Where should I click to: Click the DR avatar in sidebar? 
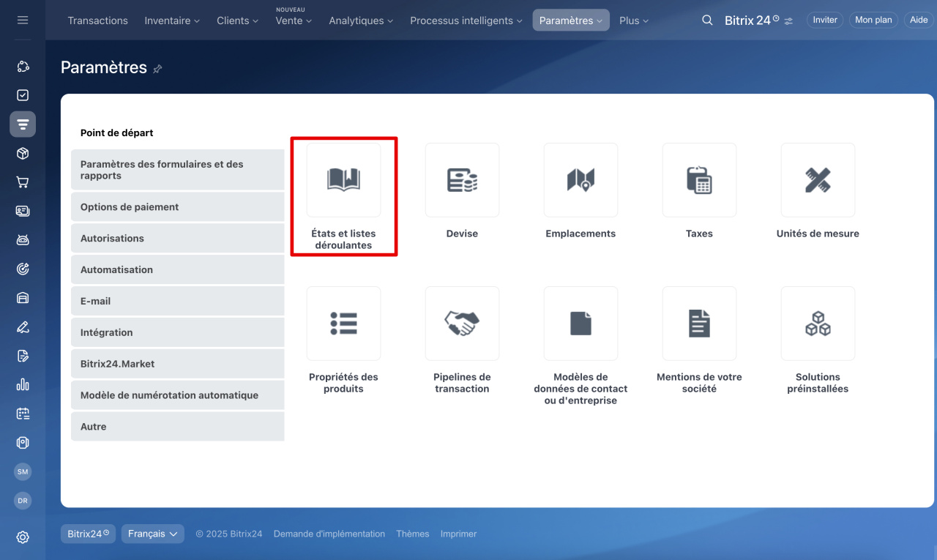[23, 501]
